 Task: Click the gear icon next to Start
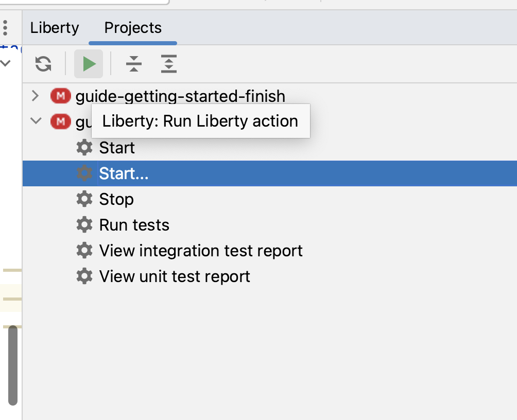pos(84,148)
